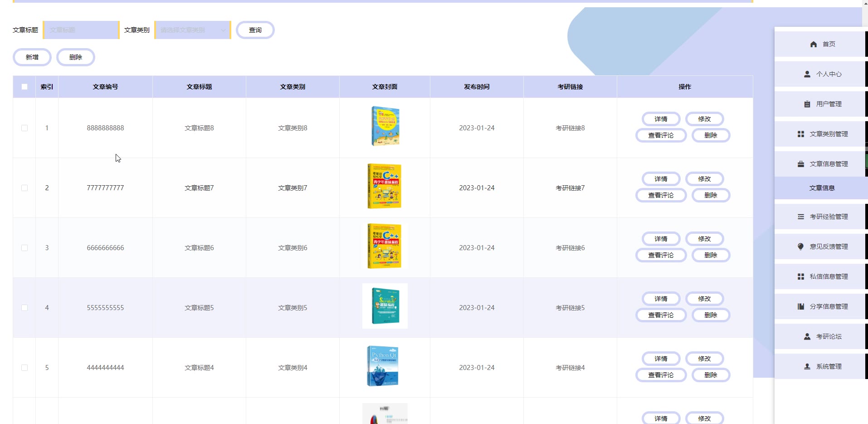Select the 文章信息 submenu entry
This screenshot has width=868, height=424.
pyautogui.click(x=821, y=188)
